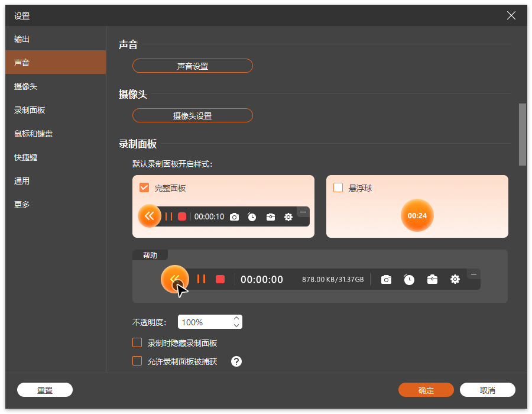Enable 允许录制面板被捕获 checkbox

137,361
